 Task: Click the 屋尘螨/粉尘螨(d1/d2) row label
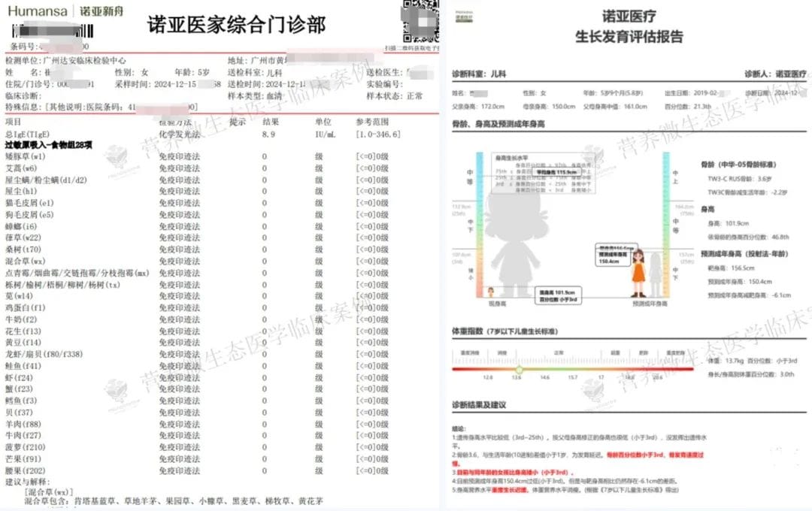[x=46, y=180]
